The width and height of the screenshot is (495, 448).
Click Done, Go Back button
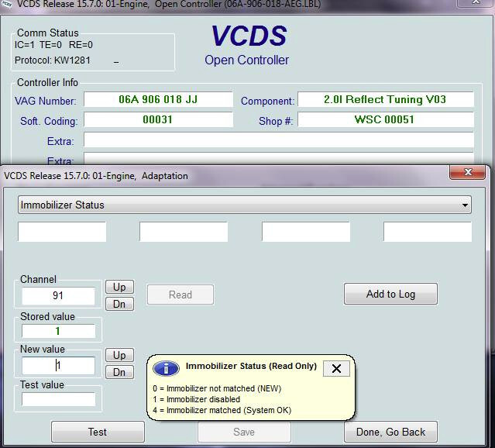[390, 432]
